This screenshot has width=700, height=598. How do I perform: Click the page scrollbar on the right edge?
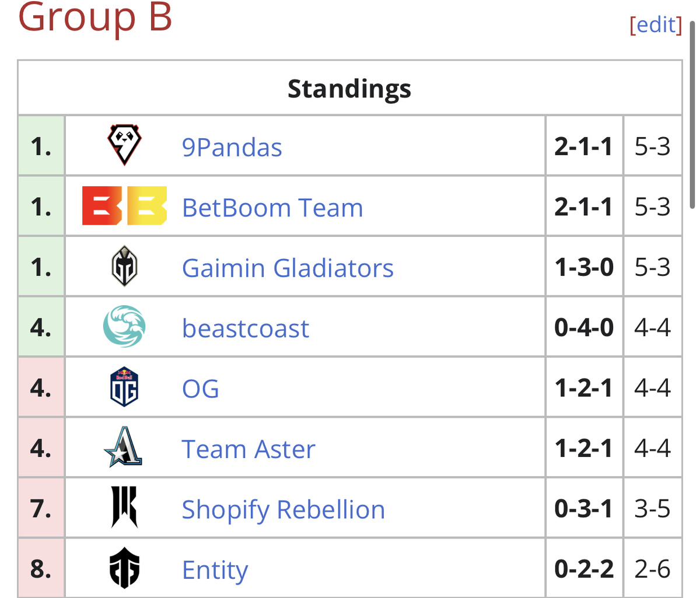692,114
